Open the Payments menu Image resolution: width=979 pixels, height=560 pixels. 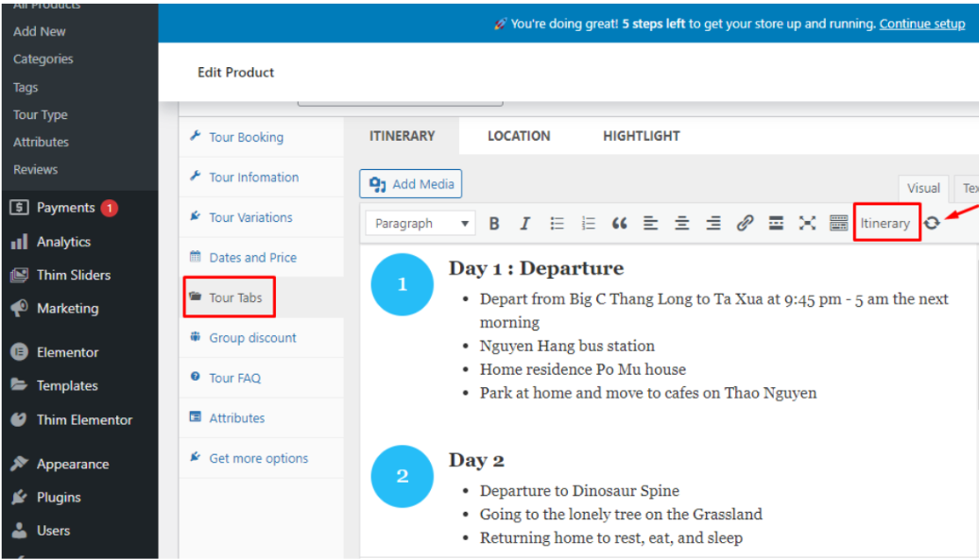tap(65, 208)
